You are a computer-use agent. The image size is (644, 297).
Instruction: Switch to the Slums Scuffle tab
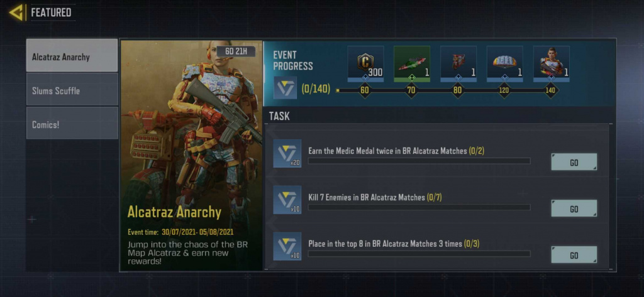(x=72, y=89)
